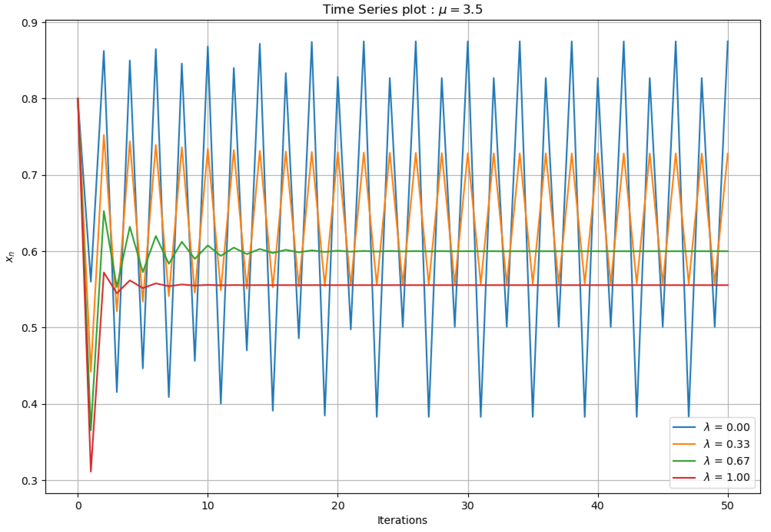Click the blue λ = 0.00 legend line
Viewport: 771px width, 532px height.
pos(684,427)
